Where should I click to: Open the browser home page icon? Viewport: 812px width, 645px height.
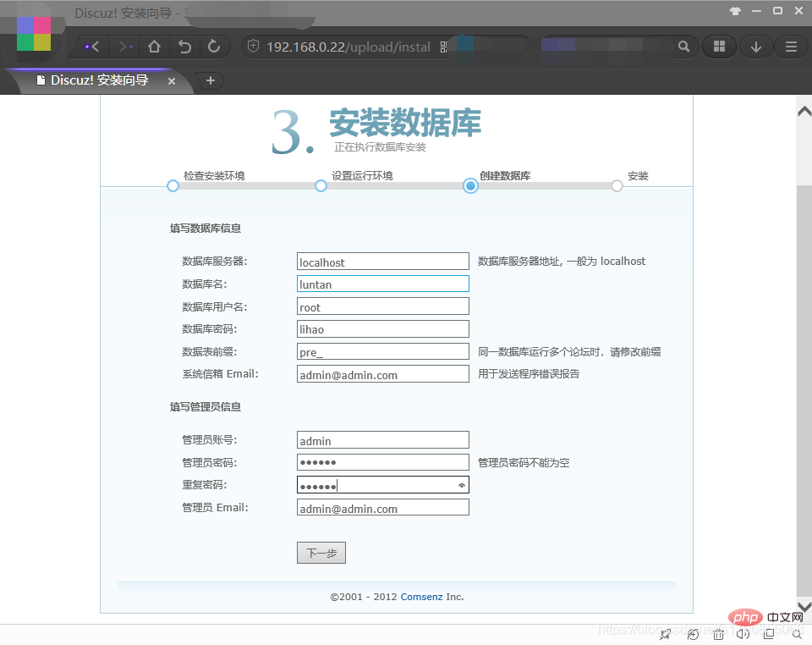154,47
